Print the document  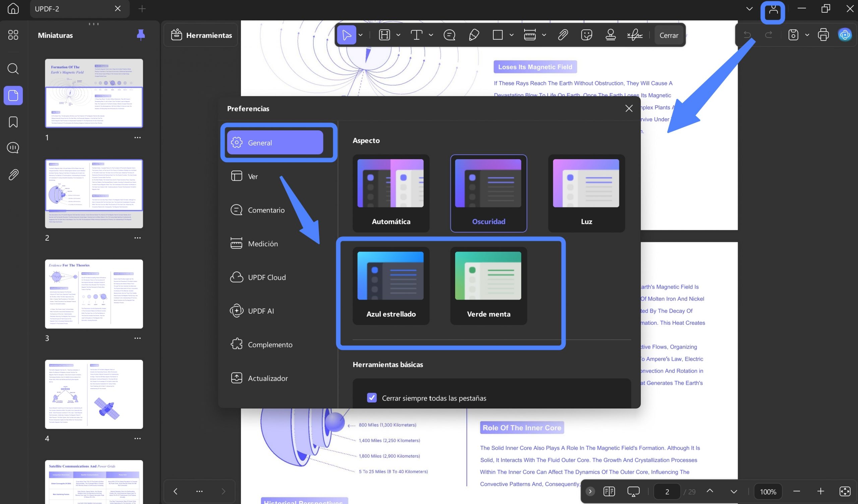click(823, 35)
